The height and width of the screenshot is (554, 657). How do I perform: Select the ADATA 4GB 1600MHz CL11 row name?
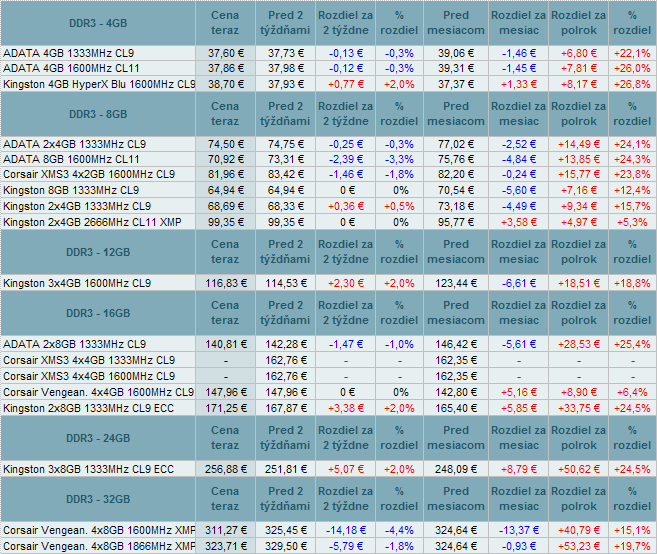(x=71, y=68)
